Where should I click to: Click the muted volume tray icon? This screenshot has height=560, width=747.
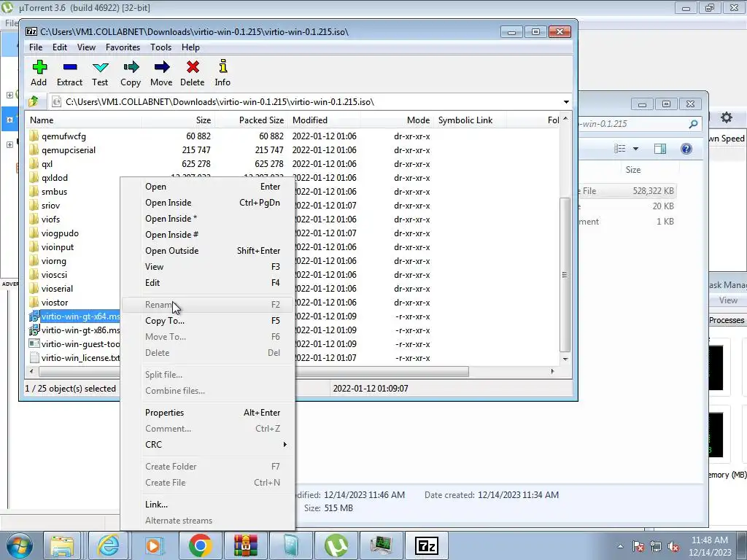673,547
